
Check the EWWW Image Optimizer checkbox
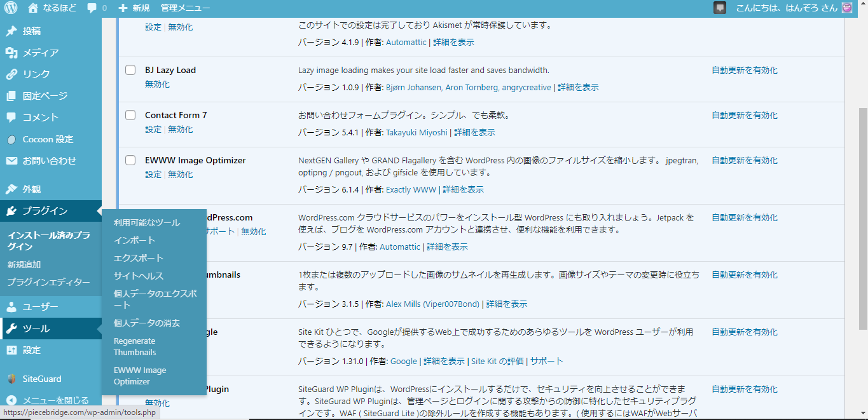pos(130,159)
